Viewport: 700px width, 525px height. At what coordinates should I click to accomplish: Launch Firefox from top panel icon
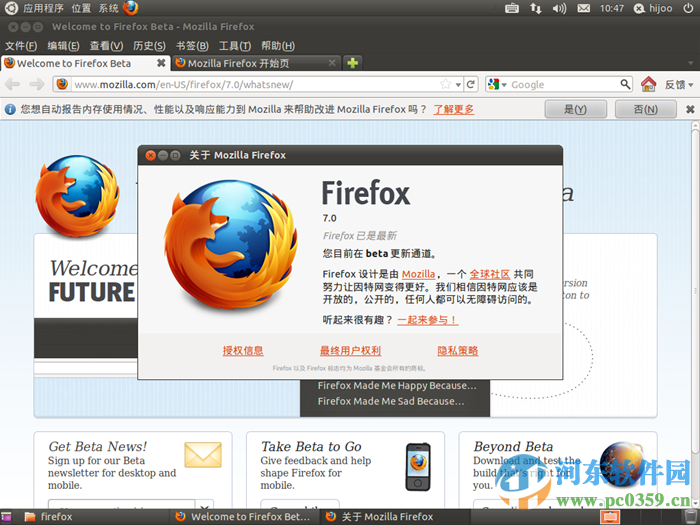click(x=131, y=8)
